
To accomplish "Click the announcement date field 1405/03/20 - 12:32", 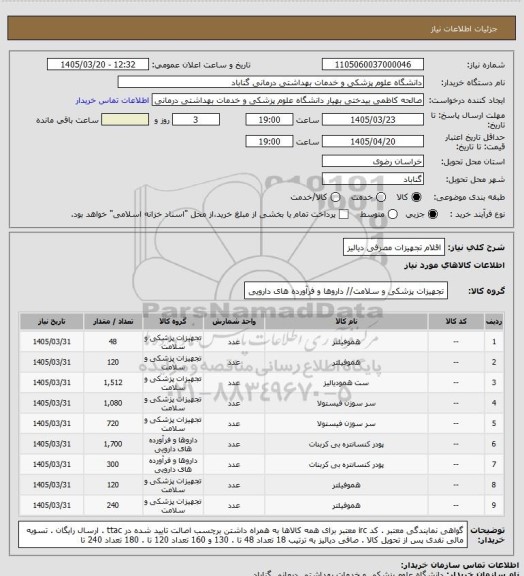I will (x=98, y=64).
